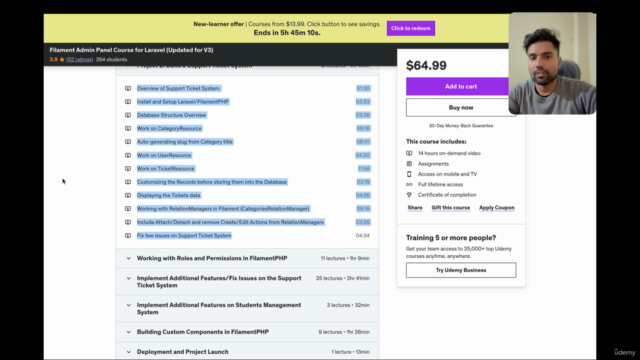Expand Implement Additional Features/Fix Issues section

coord(247,282)
